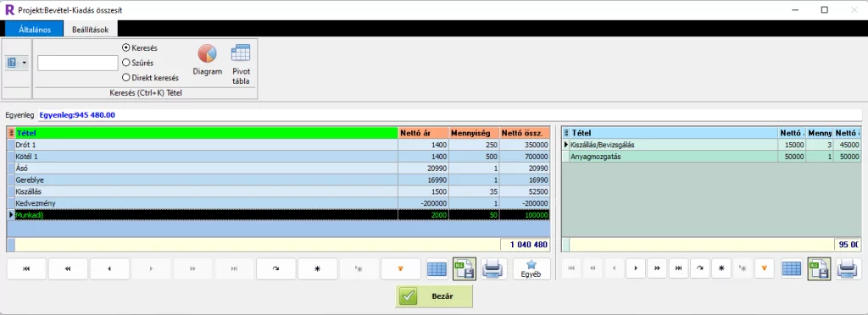
Task: Switch to the Beállítások tab
Action: coord(90,30)
